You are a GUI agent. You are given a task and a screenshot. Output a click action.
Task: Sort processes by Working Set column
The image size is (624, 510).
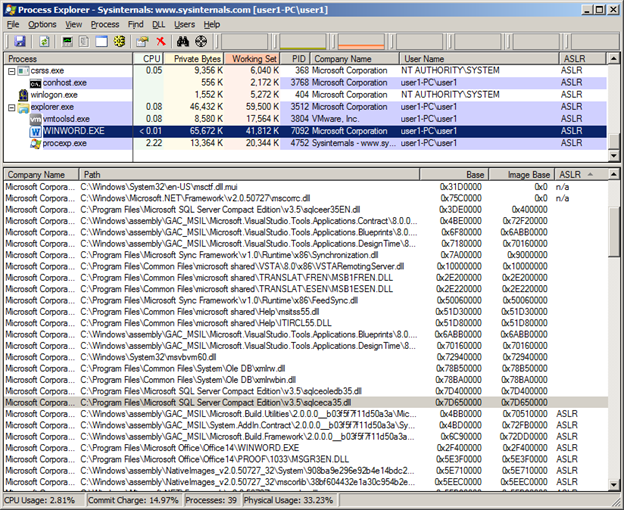click(x=253, y=59)
